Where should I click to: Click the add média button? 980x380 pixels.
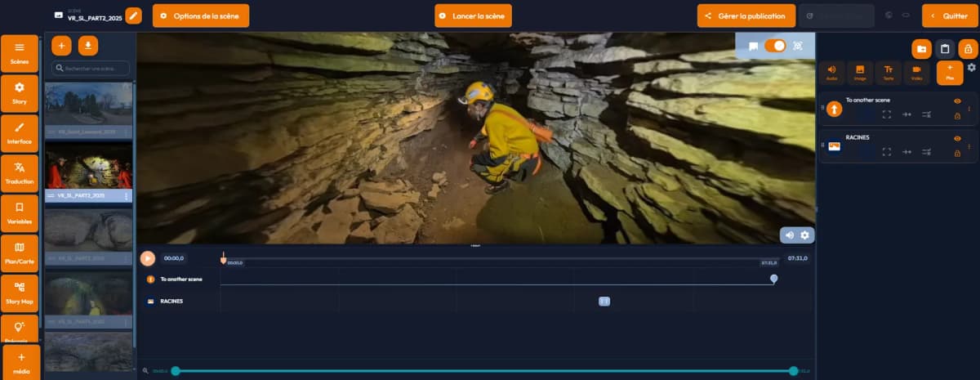click(x=21, y=362)
